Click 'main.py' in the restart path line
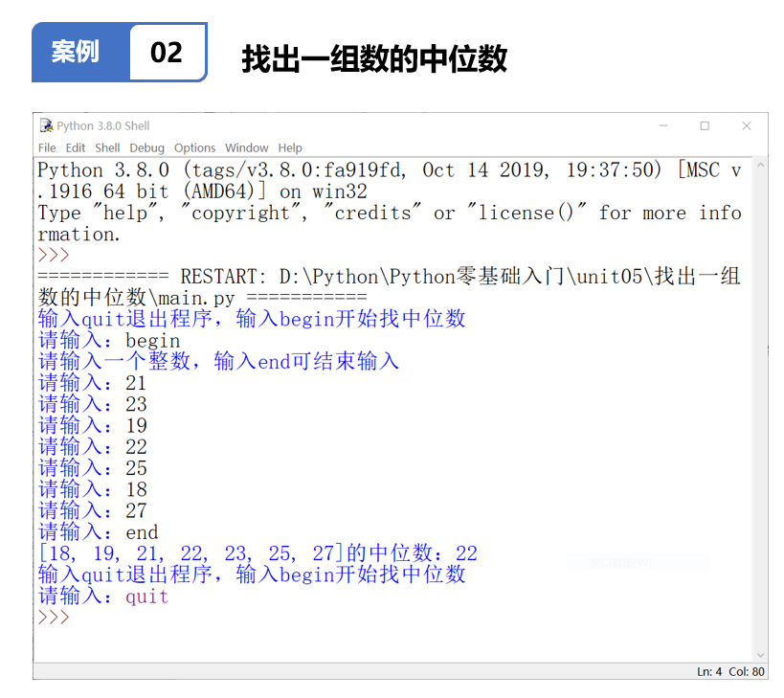 [196, 299]
